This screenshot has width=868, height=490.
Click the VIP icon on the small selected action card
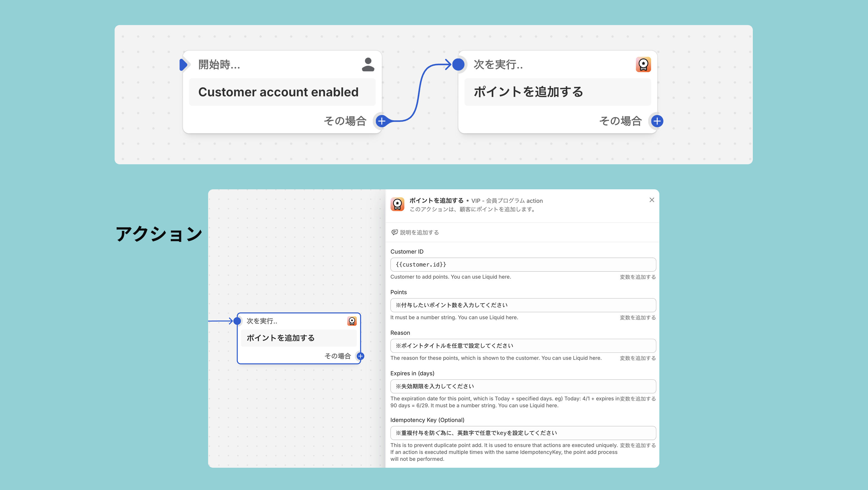pyautogui.click(x=352, y=321)
